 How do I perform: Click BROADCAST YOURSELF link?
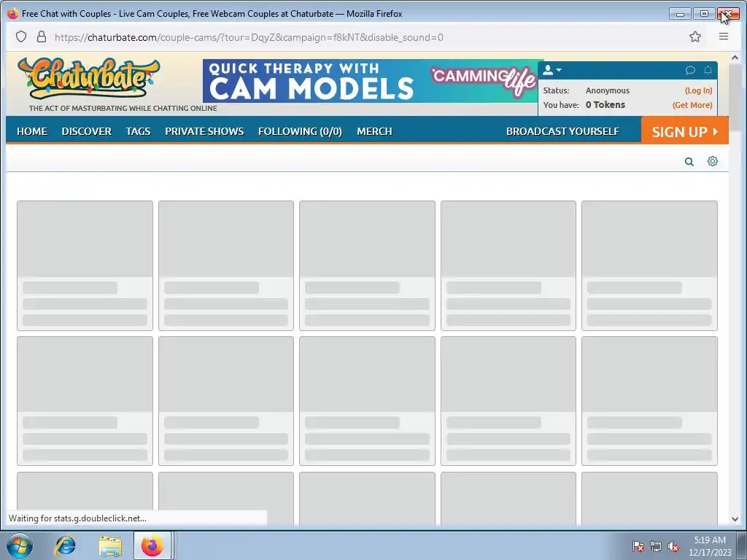[562, 131]
